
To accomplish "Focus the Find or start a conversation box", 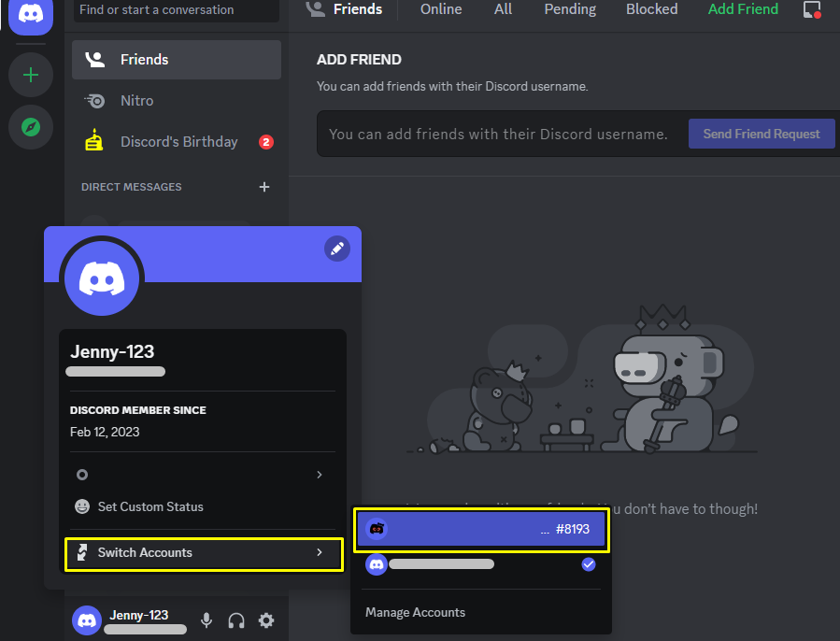I will pyautogui.click(x=177, y=10).
